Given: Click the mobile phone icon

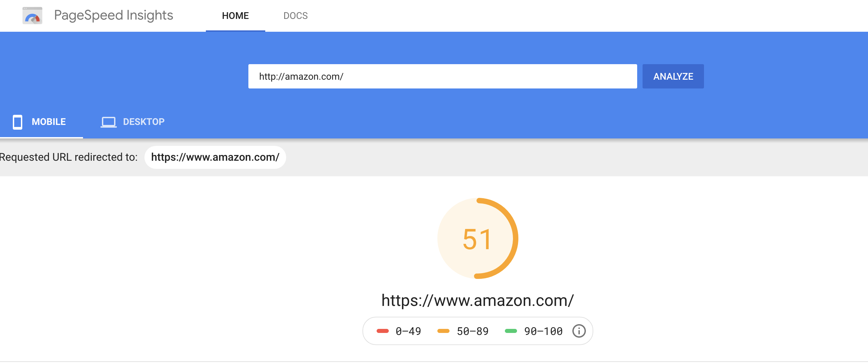Looking at the screenshot, I should (18, 122).
